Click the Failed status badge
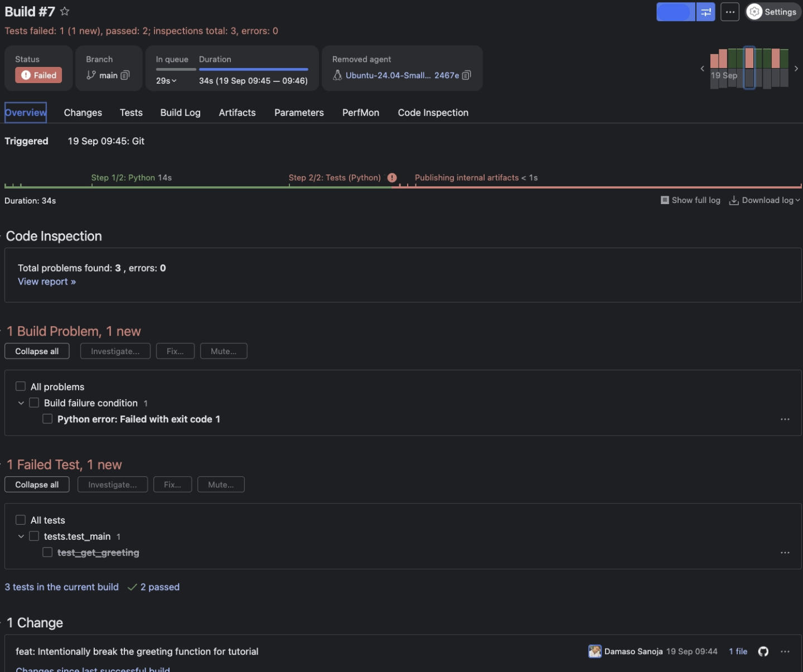The height and width of the screenshot is (672, 803). (x=38, y=75)
